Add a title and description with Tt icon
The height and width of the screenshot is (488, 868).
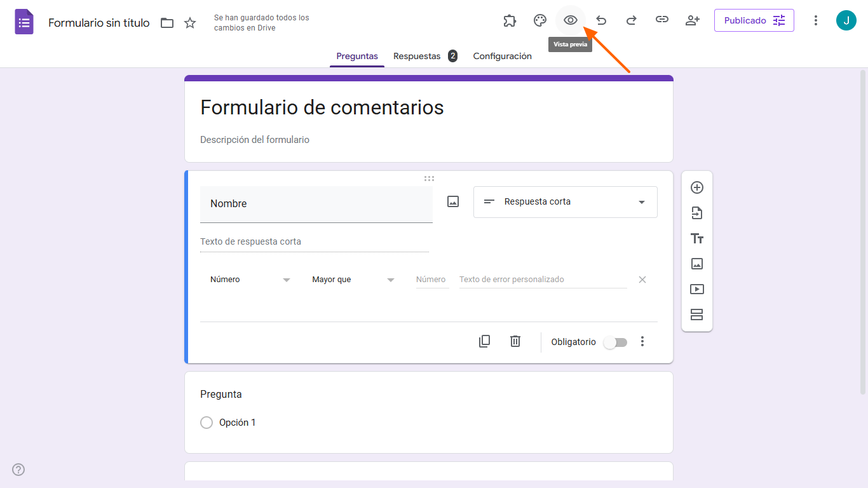697,238
